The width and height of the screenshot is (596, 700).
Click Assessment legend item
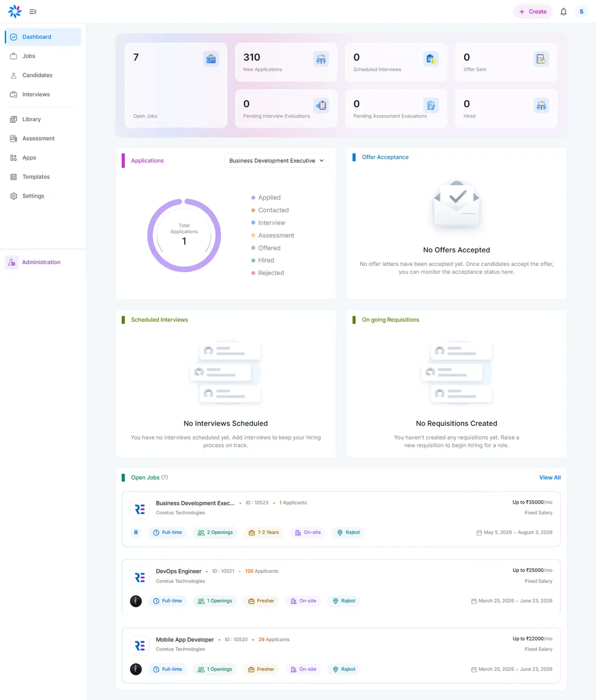click(273, 235)
